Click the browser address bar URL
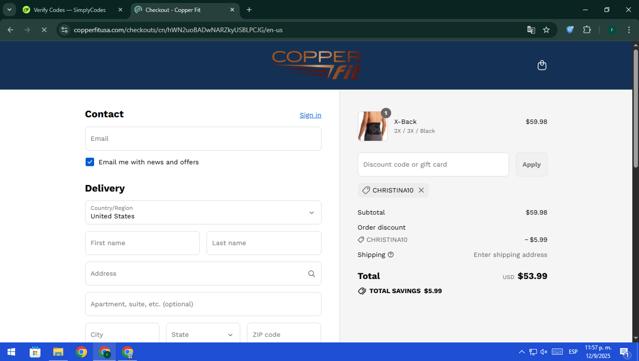The height and width of the screenshot is (361, 639). point(178,30)
